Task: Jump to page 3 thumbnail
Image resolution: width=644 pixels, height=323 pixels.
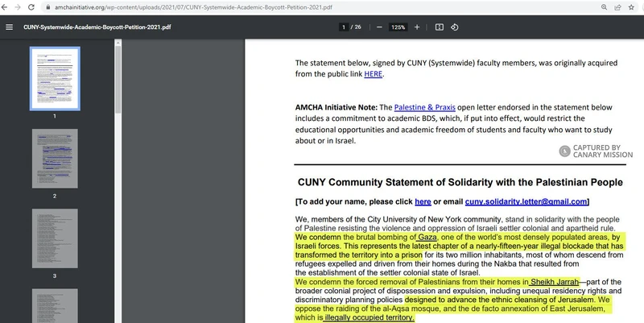Action: coord(55,238)
